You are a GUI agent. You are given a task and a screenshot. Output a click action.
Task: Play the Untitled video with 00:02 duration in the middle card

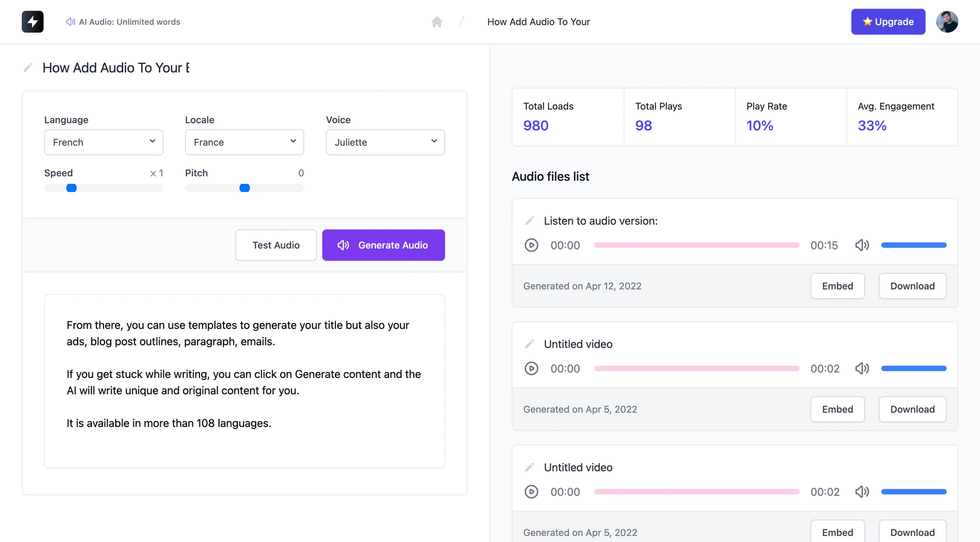531,368
